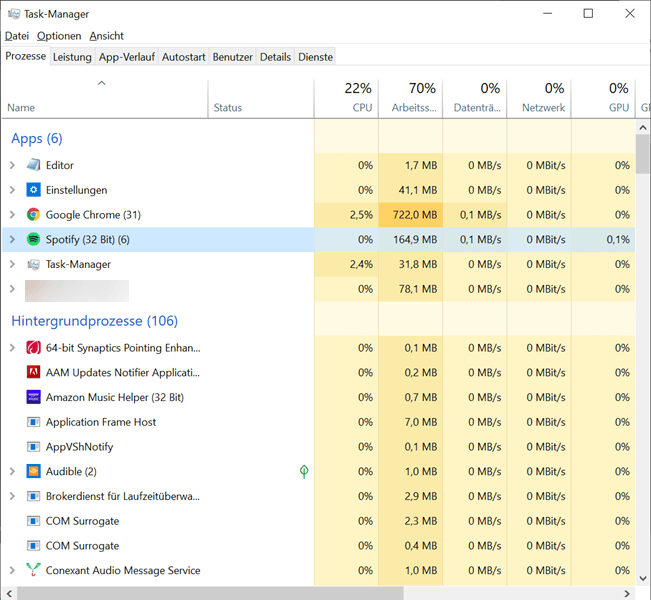Select the first COM Surrogate row 2,3 MB
Viewport: 651px width, 600px height.
point(318,521)
